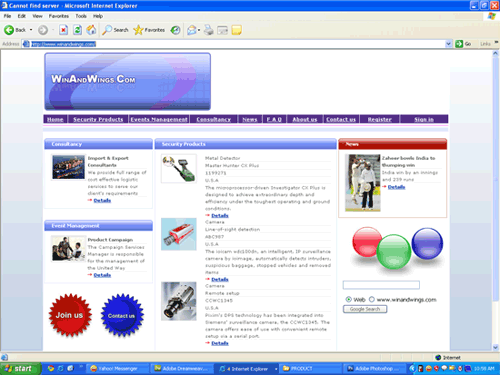Open the Windows Start button
The width and height of the screenshot is (500, 375).
point(20,368)
